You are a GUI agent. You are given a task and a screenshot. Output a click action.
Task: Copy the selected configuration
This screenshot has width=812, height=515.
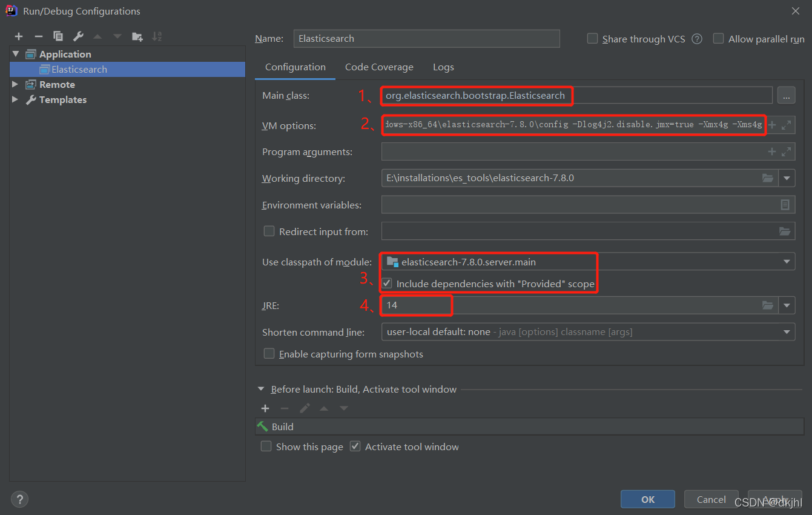pyautogui.click(x=58, y=36)
